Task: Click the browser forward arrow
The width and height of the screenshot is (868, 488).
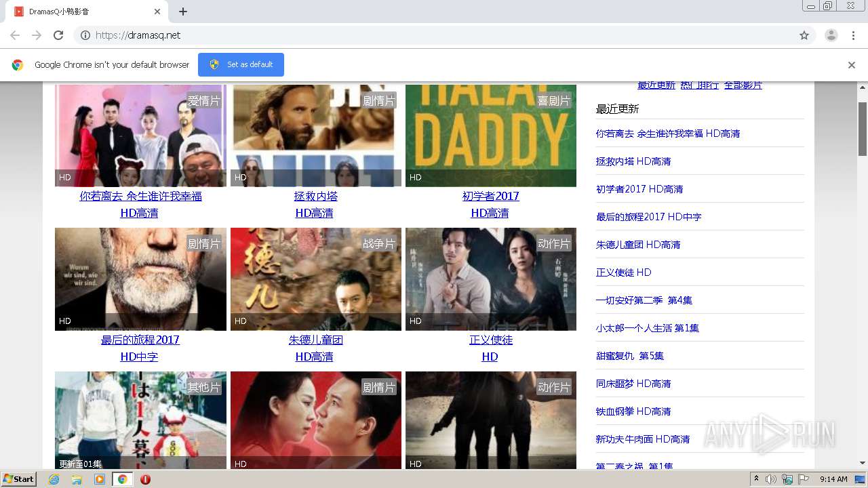Action: pyautogui.click(x=37, y=35)
